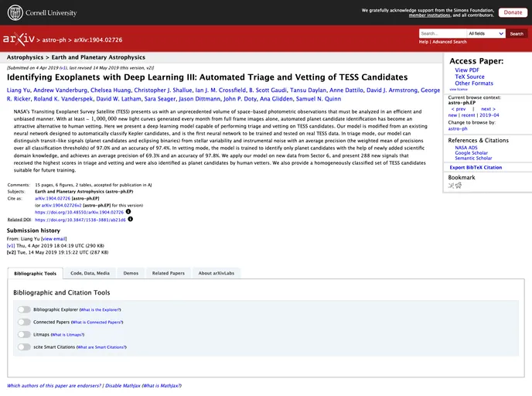Open the recent listings link
The image size is (532, 396).
click(x=469, y=115)
